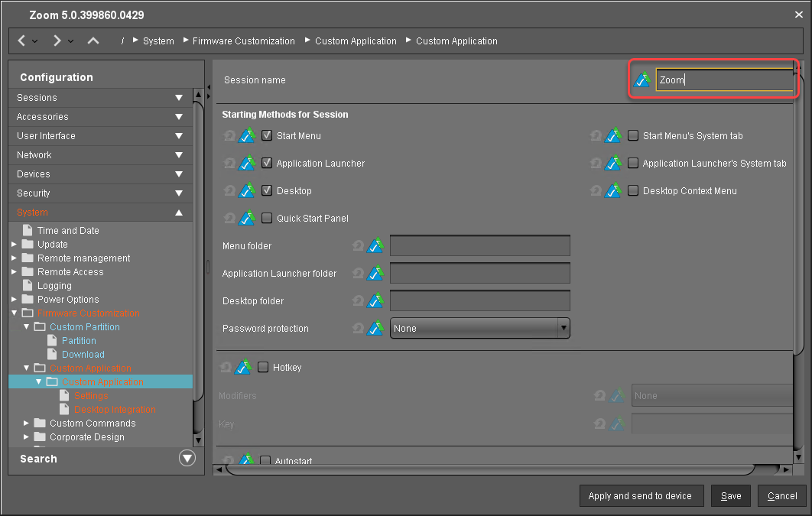Click Firmware Customization in the breadcrumb
This screenshot has height=516, width=812.
click(243, 41)
